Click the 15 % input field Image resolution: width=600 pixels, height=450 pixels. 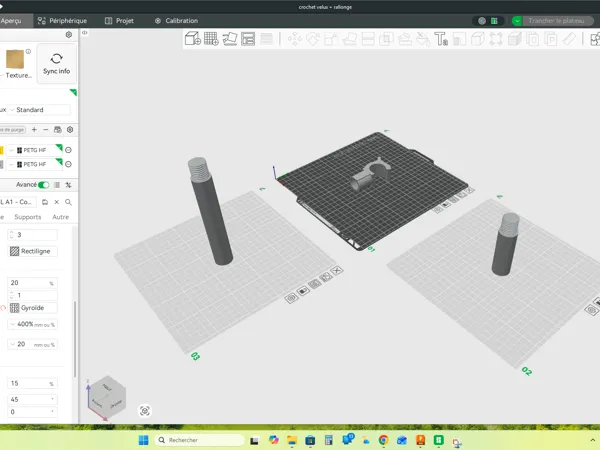(x=33, y=383)
